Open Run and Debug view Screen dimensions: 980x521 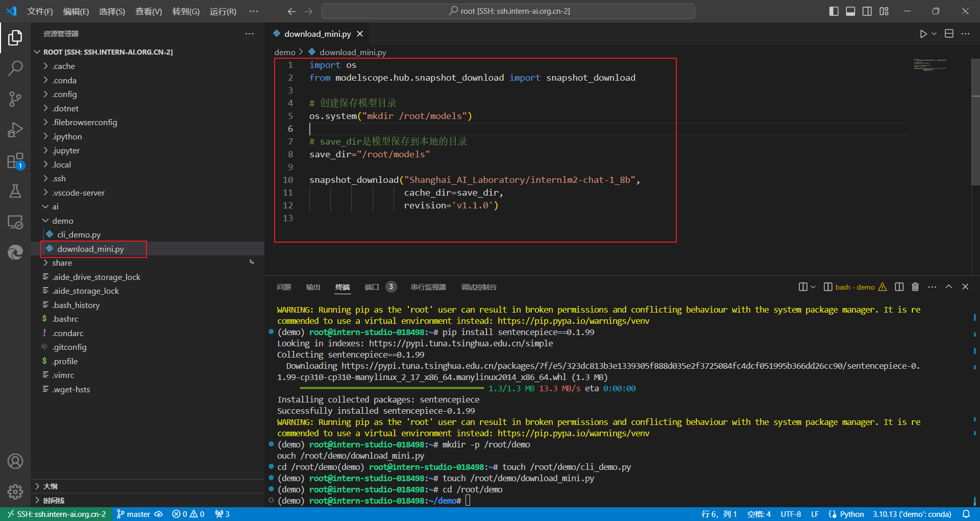[15, 130]
